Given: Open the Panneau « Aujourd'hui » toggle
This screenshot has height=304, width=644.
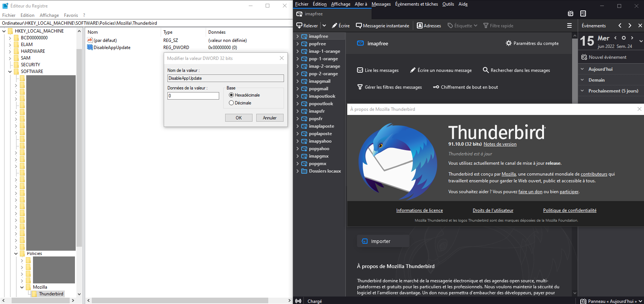Looking at the screenshot, I should coord(611,301).
